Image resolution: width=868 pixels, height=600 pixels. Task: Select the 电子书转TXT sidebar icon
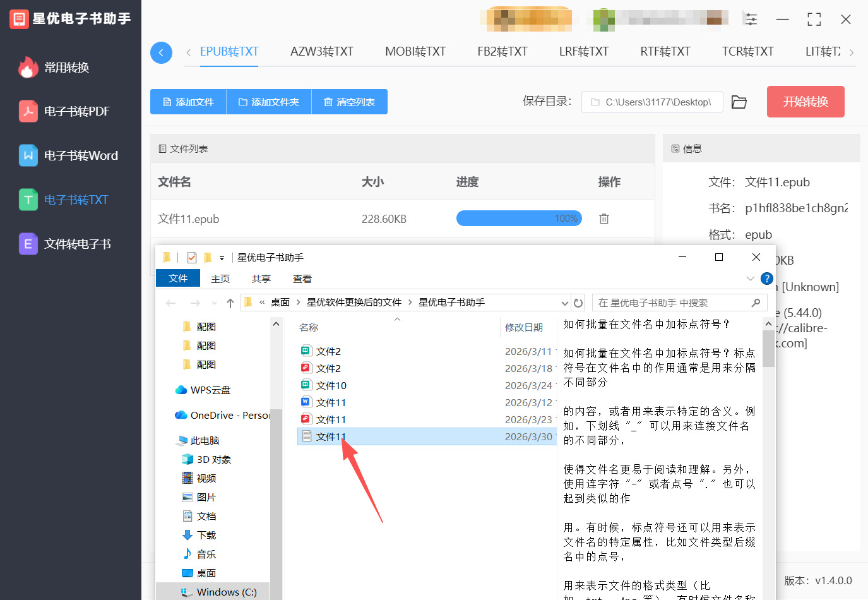point(28,200)
